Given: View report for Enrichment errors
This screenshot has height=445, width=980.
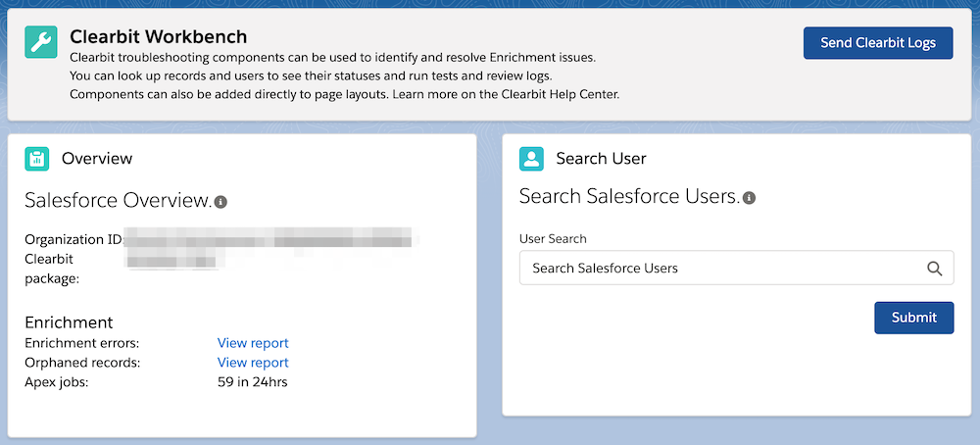Looking at the screenshot, I should tap(253, 343).
